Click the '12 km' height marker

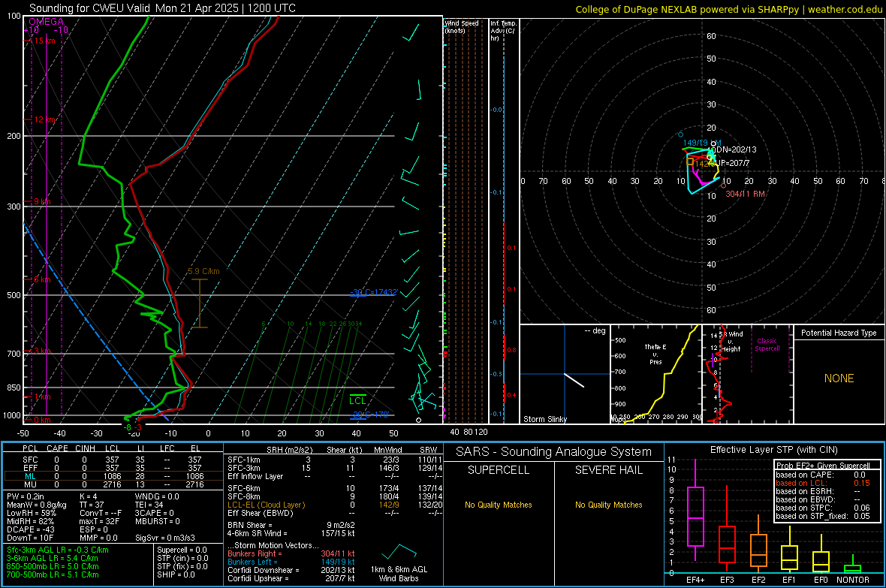[x=44, y=120]
